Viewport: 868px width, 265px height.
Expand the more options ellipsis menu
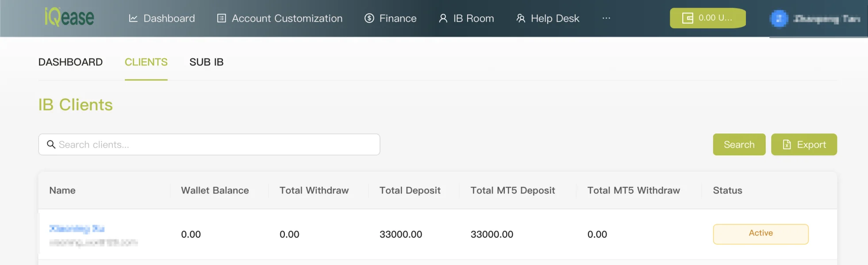point(606,18)
